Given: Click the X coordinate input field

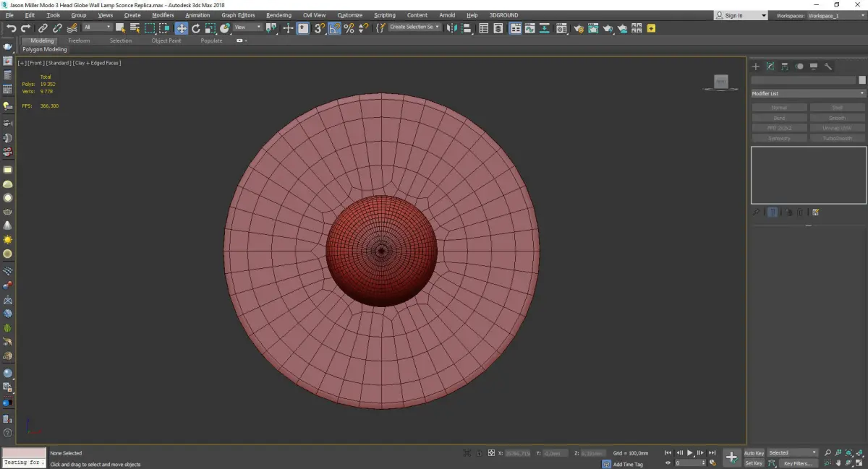Looking at the screenshot, I should [516, 453].
